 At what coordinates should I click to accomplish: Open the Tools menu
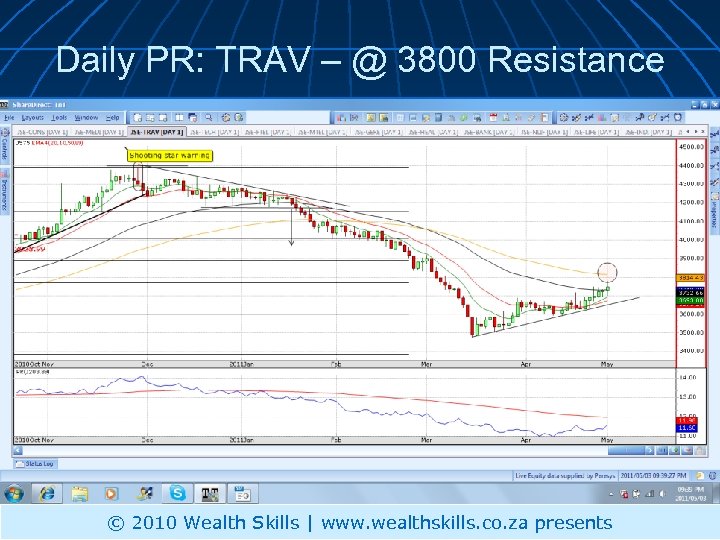coord(59,118)
